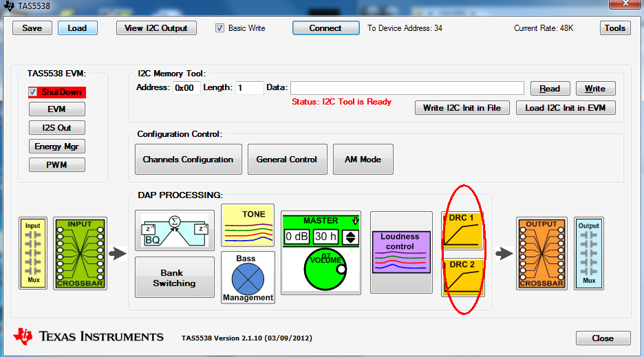Screen dimensions: 644x357
Task: Toggle the Basic Write checkbox
Action: tap(219, 28)
